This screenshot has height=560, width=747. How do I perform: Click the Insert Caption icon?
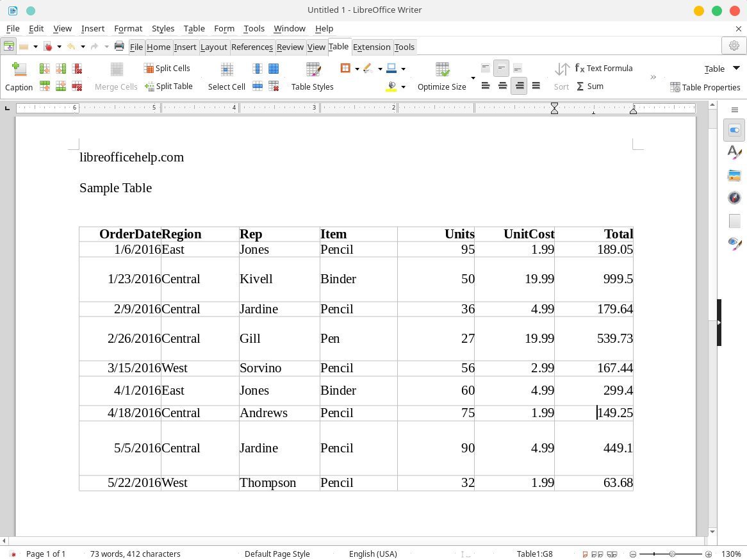(19, 69)
